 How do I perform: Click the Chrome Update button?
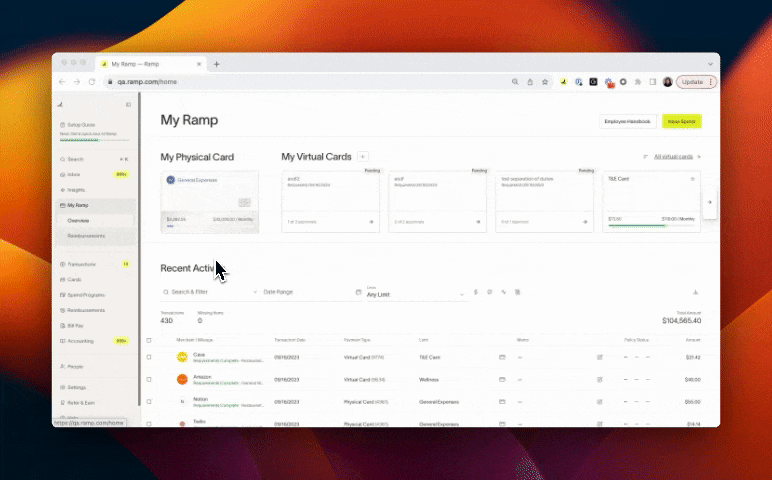tap(696, 82)
